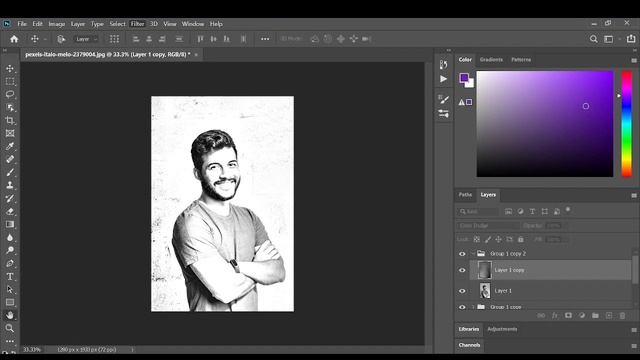640x360 pixels.
Task: Select the Healing Brush tool
Action: [x=10, y=159]
